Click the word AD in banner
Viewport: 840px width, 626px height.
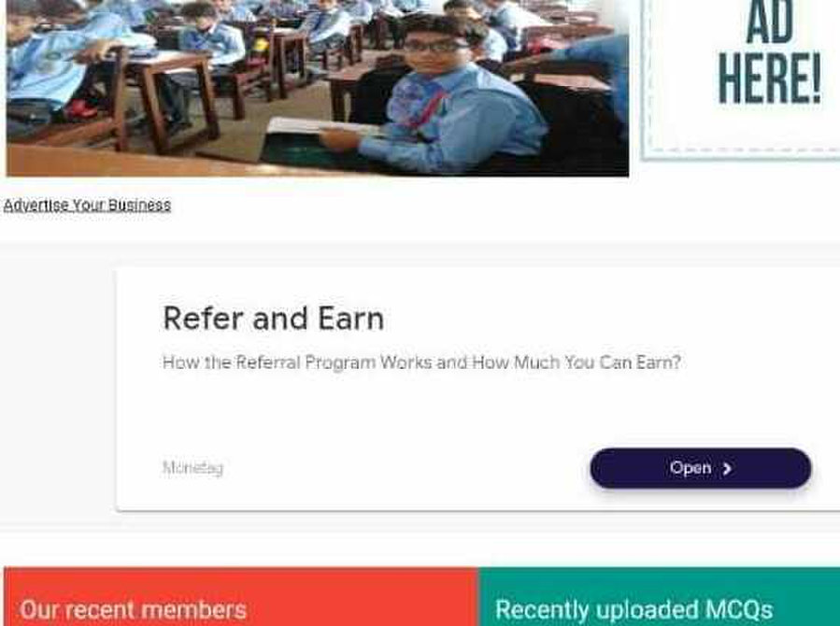769,22
